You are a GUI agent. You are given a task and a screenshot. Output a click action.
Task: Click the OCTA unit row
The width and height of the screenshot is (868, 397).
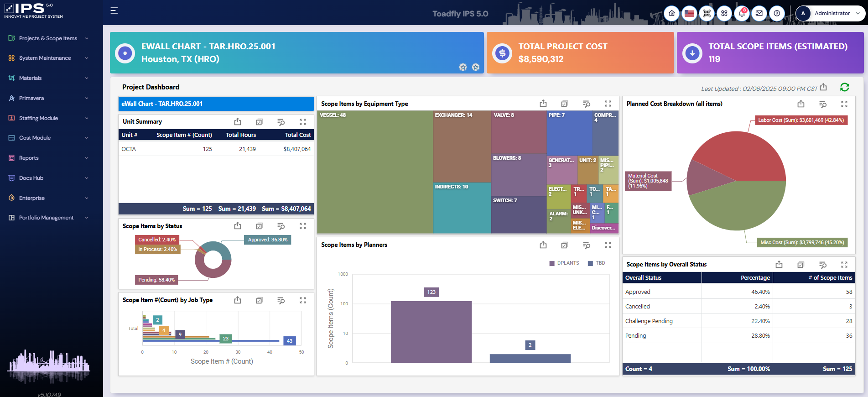click(x=216, y=149)
